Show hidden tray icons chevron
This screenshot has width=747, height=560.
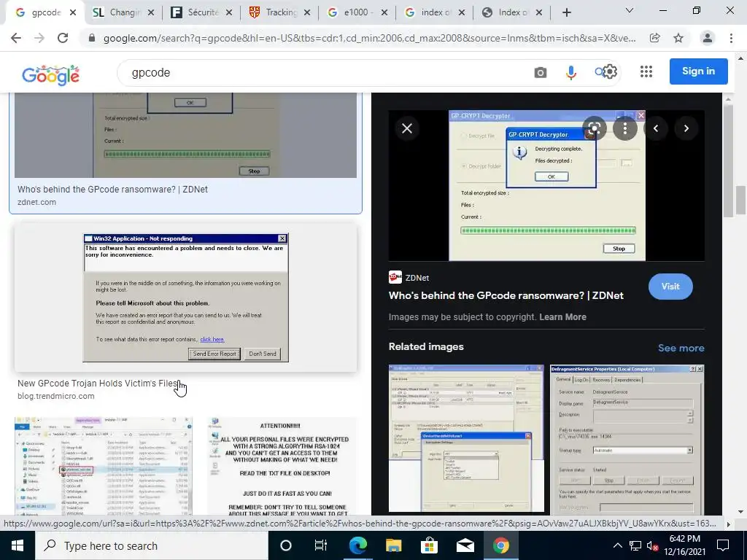(x=617, y=545)
